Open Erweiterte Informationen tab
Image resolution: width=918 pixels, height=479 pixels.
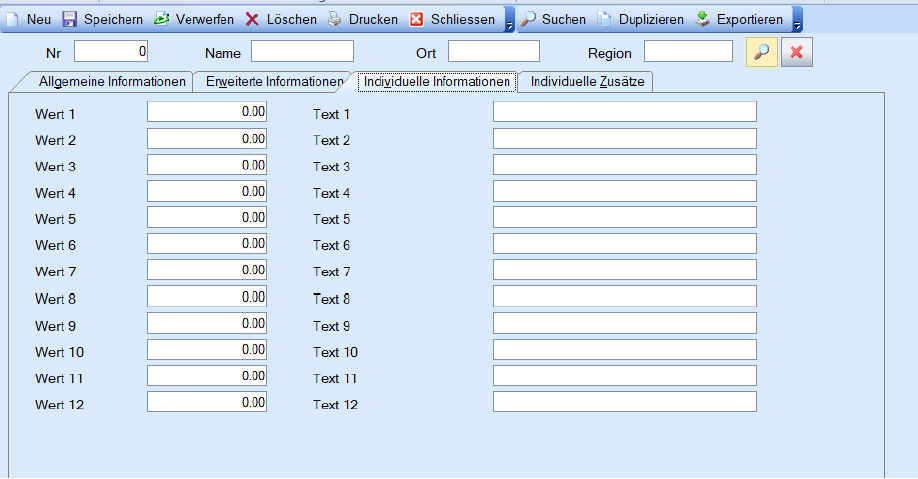click(x=274, y=81)
